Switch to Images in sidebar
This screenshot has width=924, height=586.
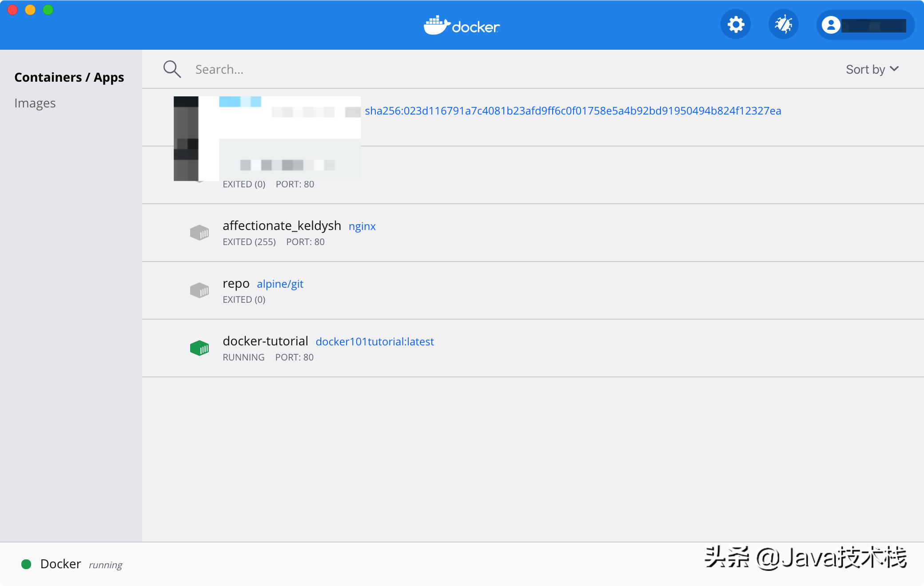[35, 103]
